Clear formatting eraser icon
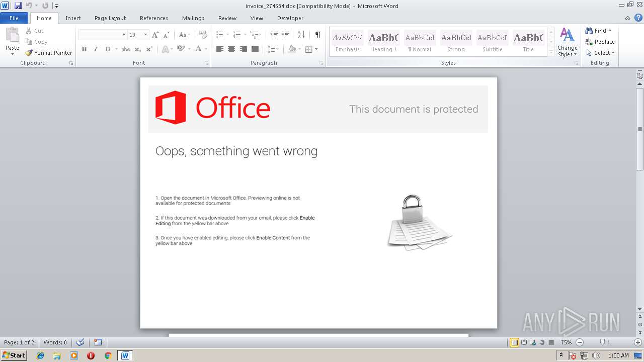Image resolution: width=644 pixels, height=362 pixels. pyautogui.click(x=203, y=35)
